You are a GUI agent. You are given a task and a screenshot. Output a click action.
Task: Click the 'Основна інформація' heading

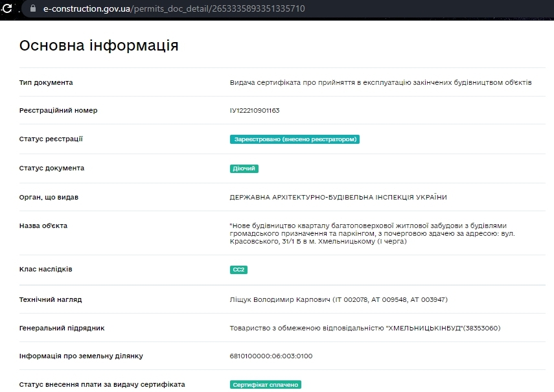(x=99, y=45)
